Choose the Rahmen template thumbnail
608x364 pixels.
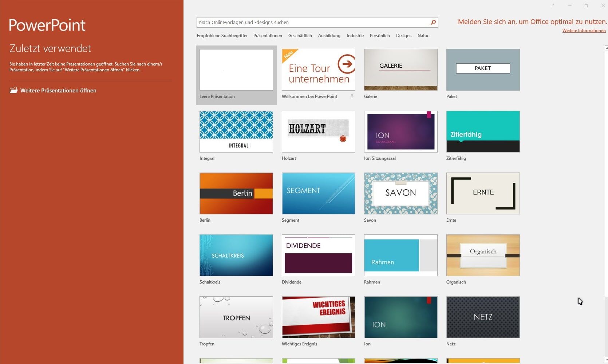click(401, 256)
